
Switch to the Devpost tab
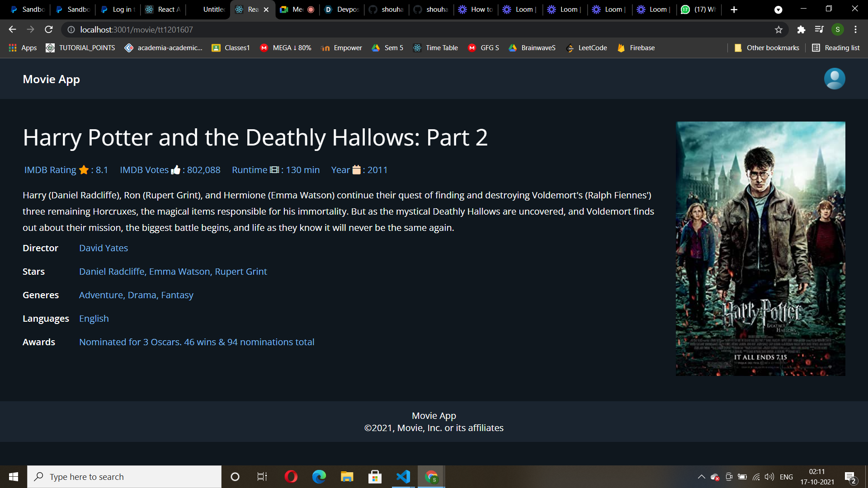coord(342,9)
